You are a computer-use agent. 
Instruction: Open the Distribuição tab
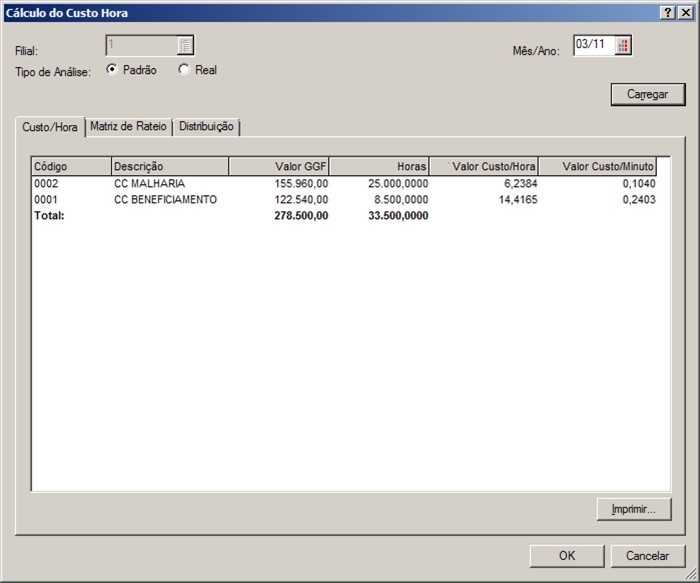point(206,127)
